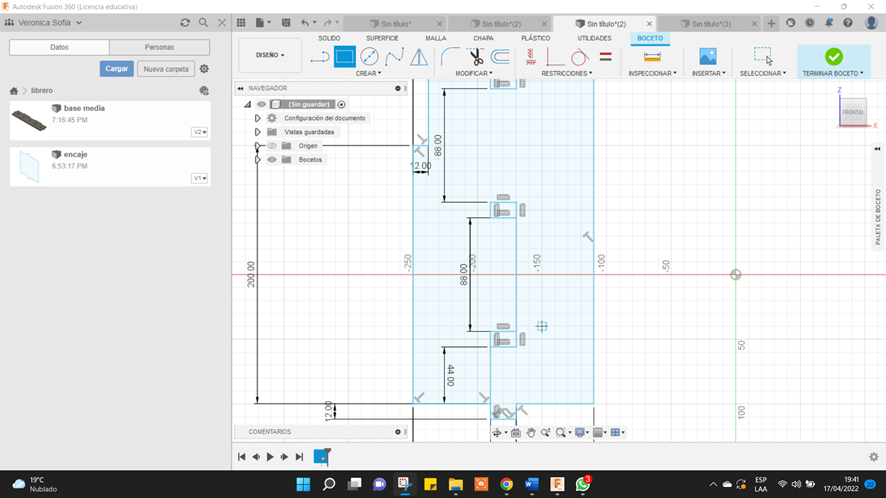The height and width of the screenshot is (498, 886).
Task: Open the CREAR dropdown menu
Action: click(368, 73)
